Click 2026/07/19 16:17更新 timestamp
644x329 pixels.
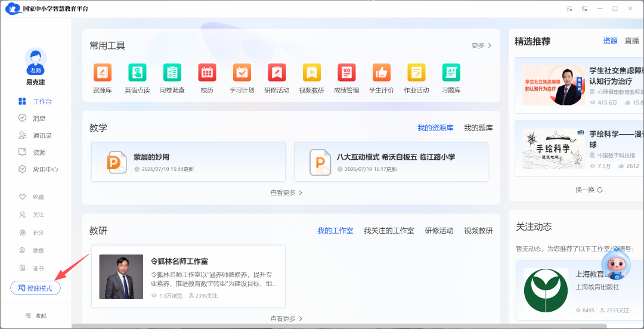(x=367, y=169)
